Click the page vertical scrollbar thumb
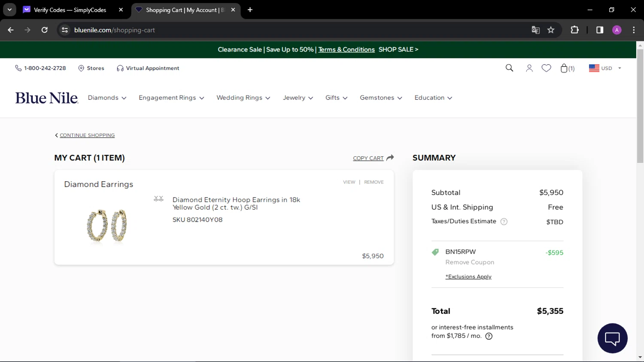Image resolution: width=644 pixels, height=362 pixels. tap(640, 106)
